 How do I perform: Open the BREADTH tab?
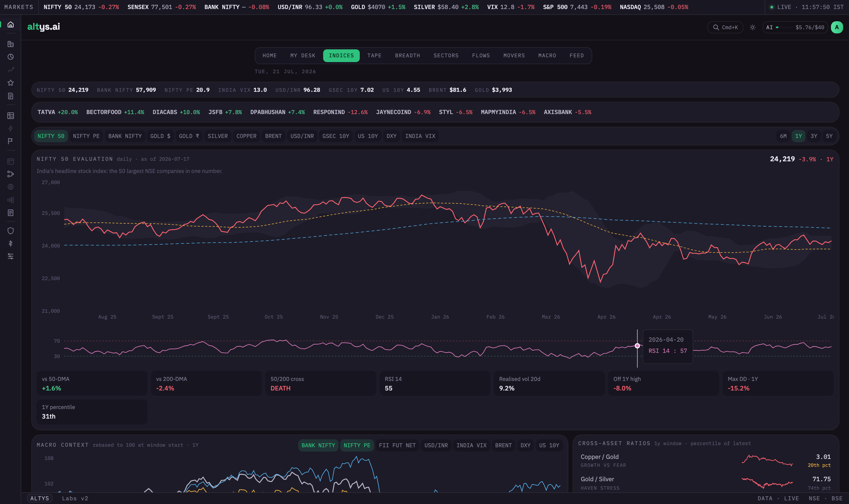tap(408, 56)
